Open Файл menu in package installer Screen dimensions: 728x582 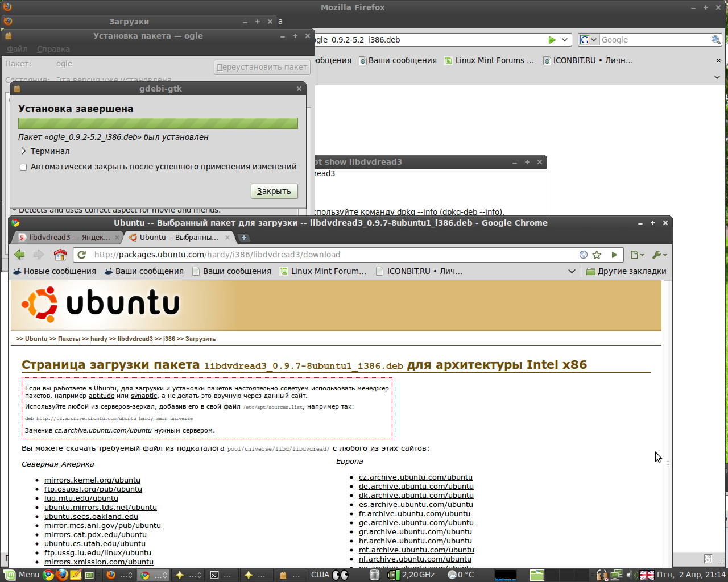click(17, 49)
